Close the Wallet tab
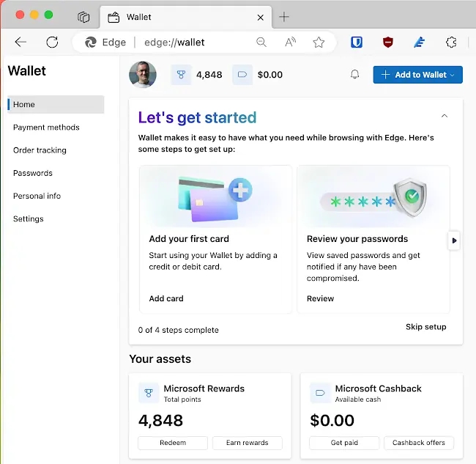 (x=261, y=18)
